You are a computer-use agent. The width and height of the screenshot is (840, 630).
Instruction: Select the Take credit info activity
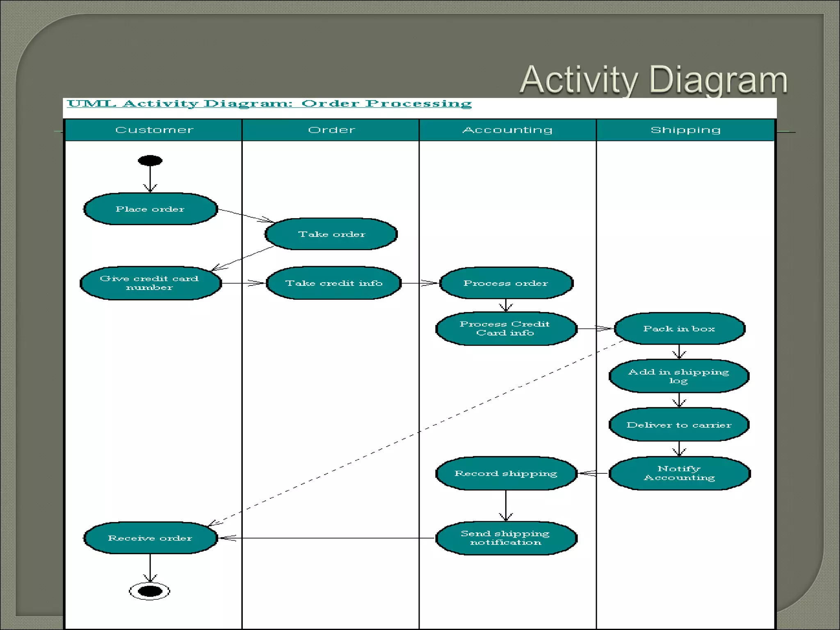[334, 283]
